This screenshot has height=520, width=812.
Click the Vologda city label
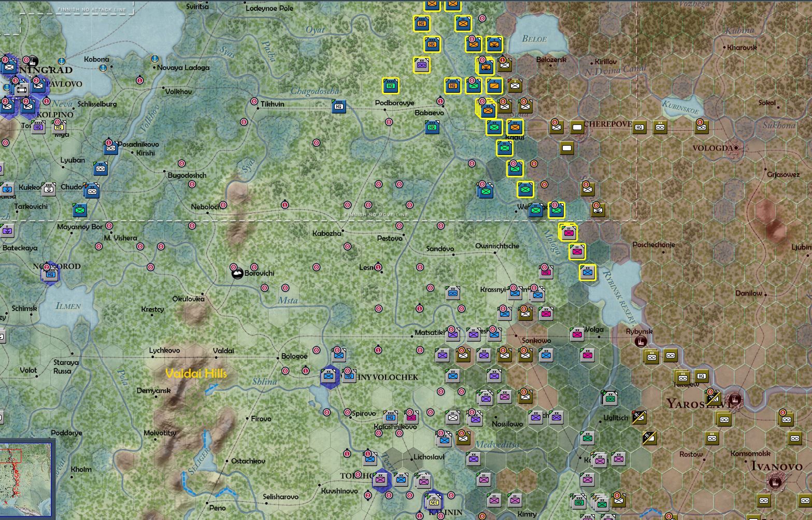(713, 148)
